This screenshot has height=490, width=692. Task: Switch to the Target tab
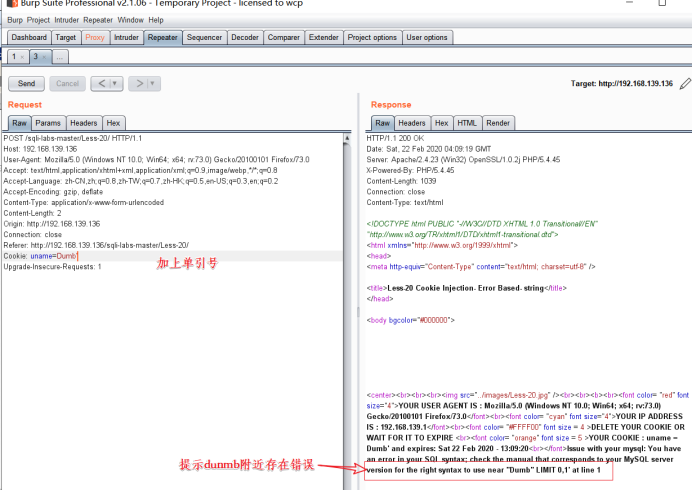[x=65, y=38]
